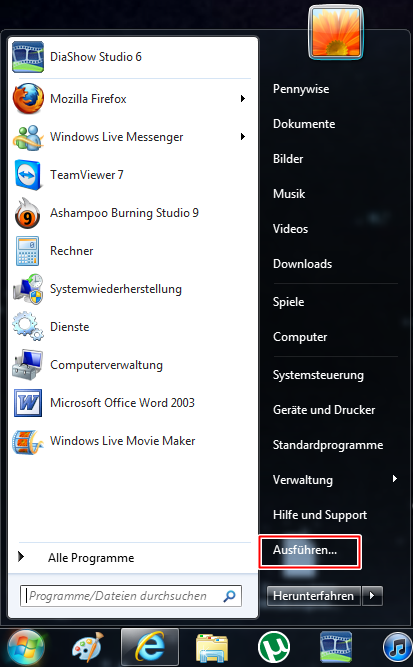Open Microsoft Office Word 2003 icon
The image size is (413, 667).
pos(28,403)
